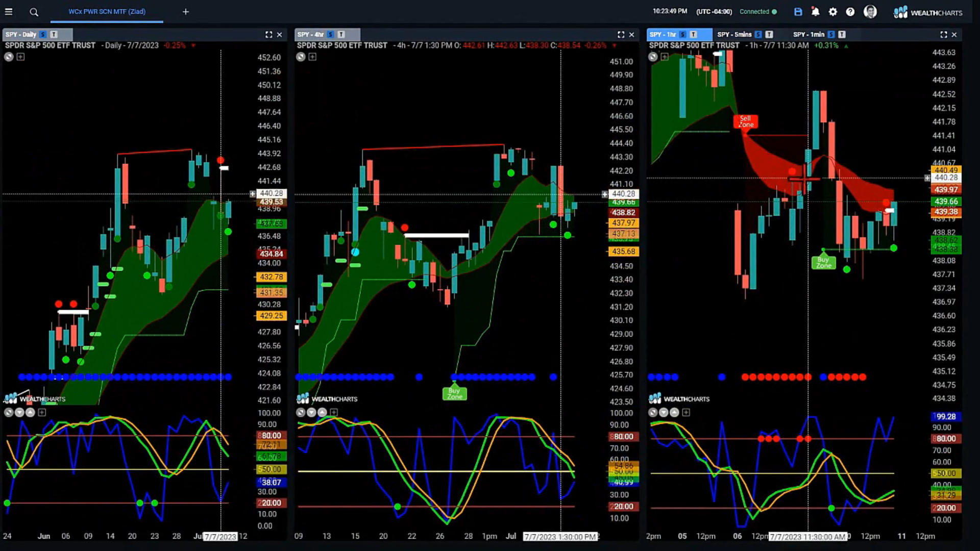Open the user profile avatar

[870, 12]
